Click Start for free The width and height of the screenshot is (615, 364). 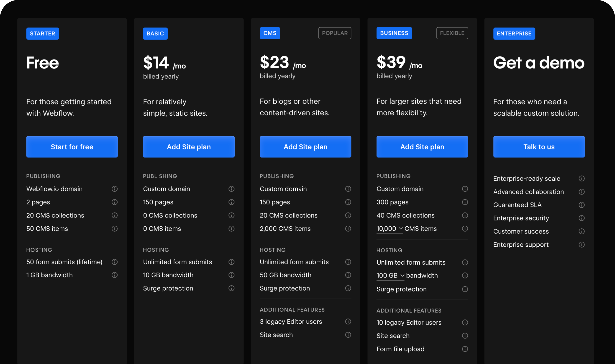pos(72,147)
